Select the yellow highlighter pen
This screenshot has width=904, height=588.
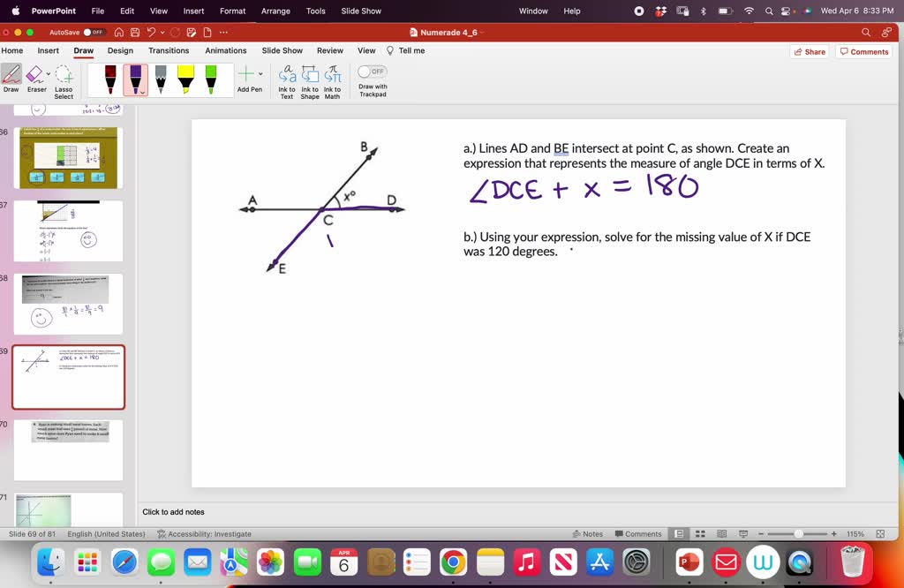pyautogui.click(x=186, y=79)
